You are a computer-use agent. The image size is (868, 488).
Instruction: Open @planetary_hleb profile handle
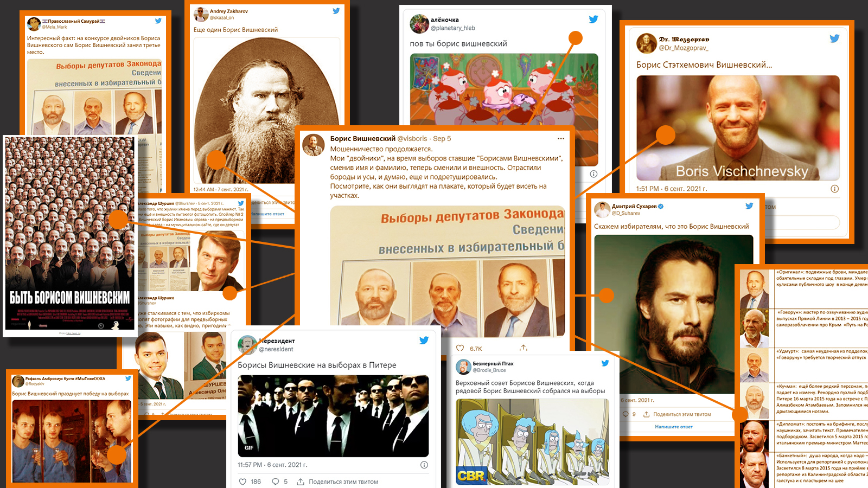click(x=453, y=28)
